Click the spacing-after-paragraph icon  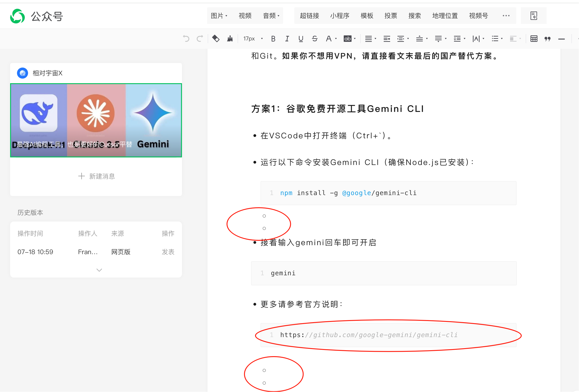pos(438,39)
